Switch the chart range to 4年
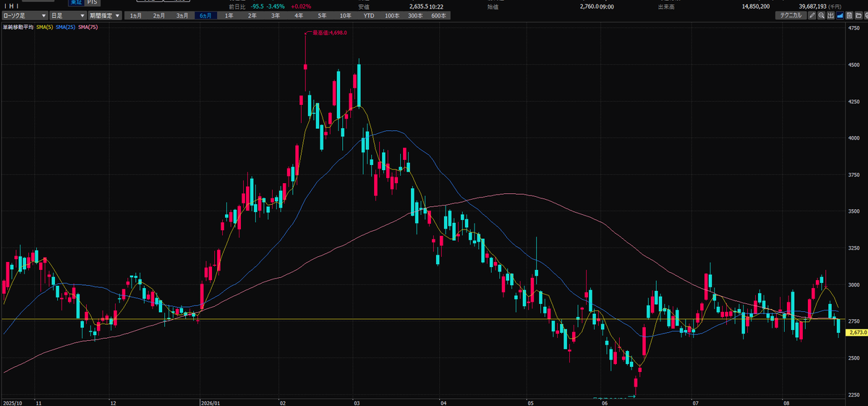 [x=299, y=15]
